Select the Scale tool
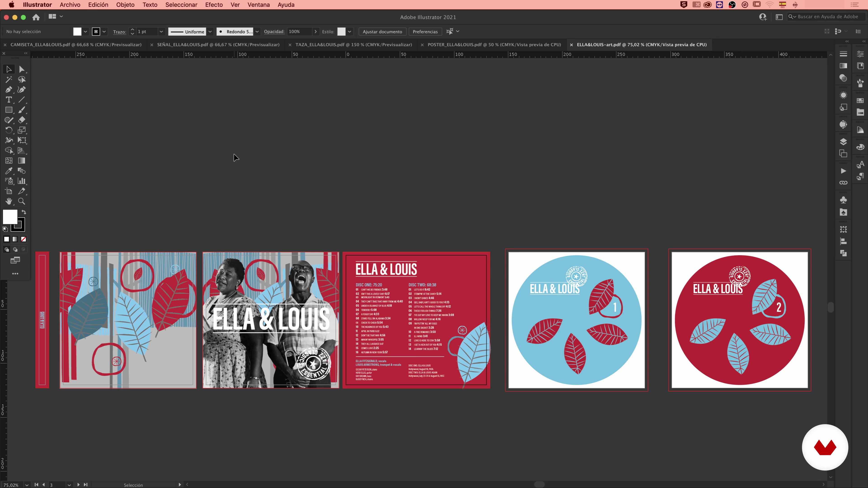This screenshot has width=868, height=488. (21, 130)
